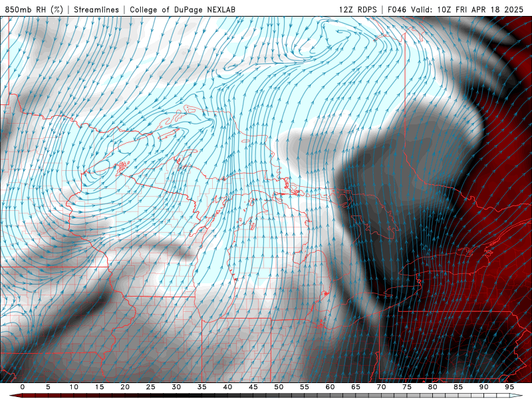This screenshot has width=532, height=399.
Task: Select the legend value "85"
Action: [x=458, y=387]
